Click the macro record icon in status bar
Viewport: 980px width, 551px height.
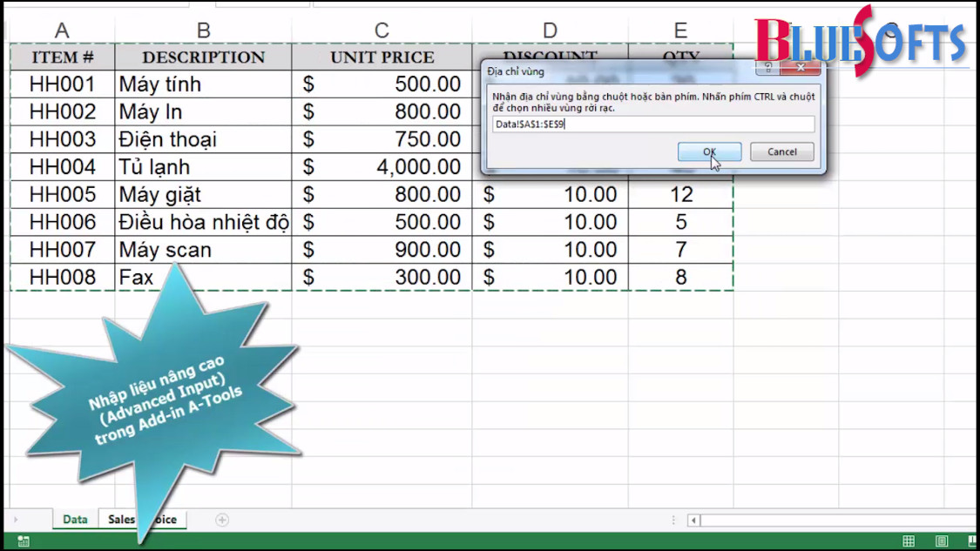coord(24,541)
